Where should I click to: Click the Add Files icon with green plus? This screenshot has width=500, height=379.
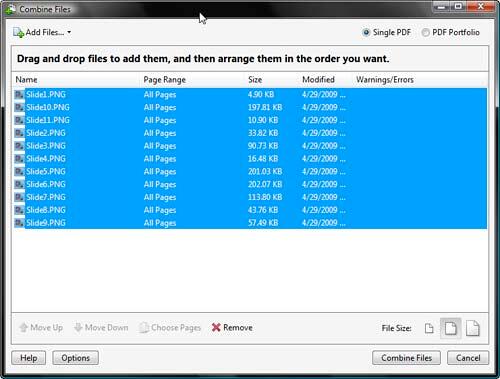pyautogui.click(x=18, y=33)
